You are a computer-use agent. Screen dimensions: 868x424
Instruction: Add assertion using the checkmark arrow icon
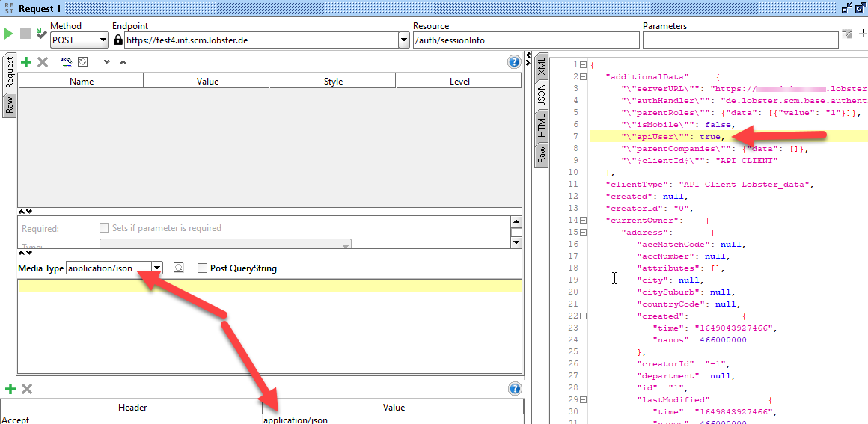pyautogui.click(x=41, y=34)
